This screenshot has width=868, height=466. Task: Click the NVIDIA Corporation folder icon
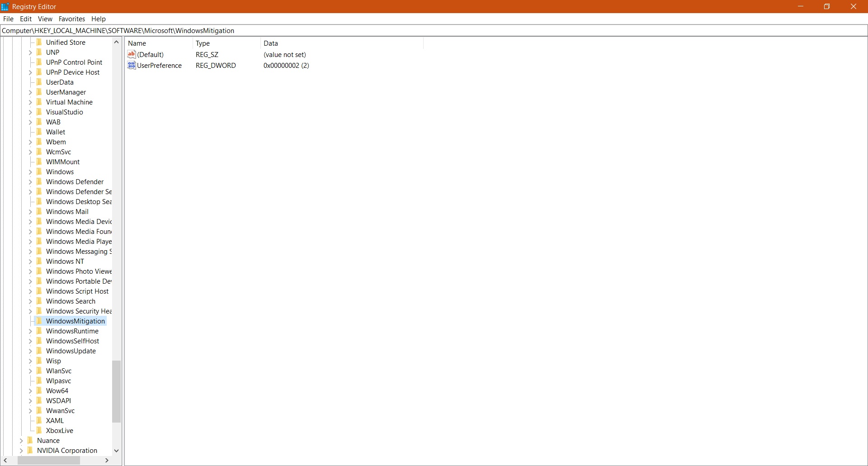[x=30, y=451]
